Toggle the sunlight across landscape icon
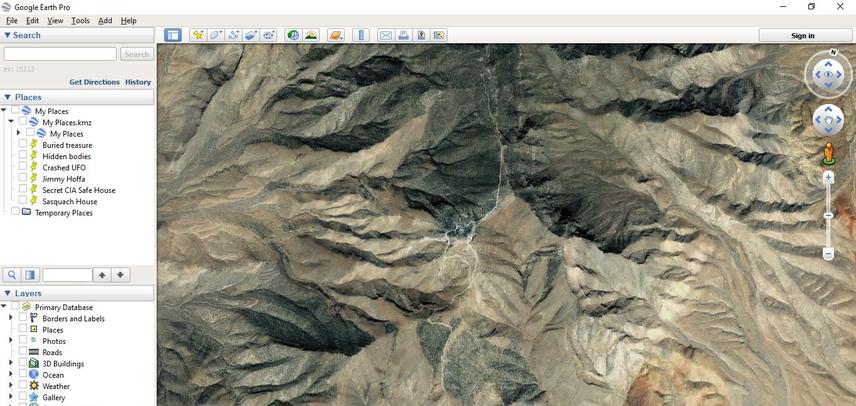 311,35
